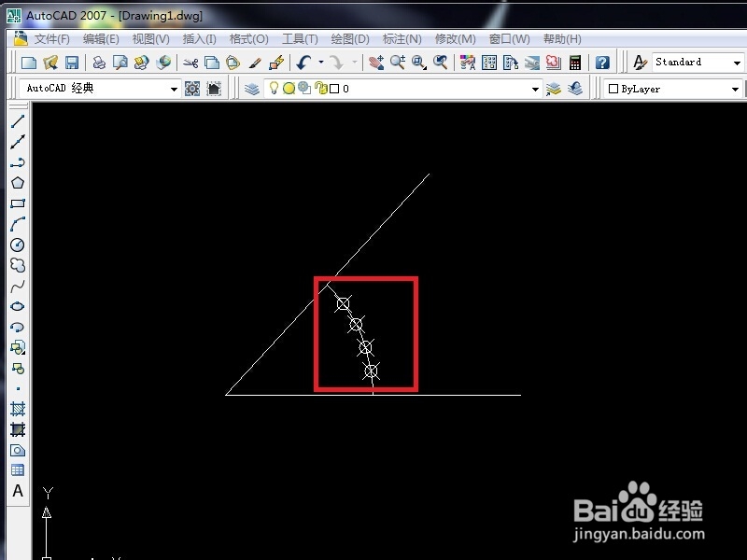Viewport: 747px width, 560px height.
Task: Click the Help question mark icon
Action: point(602,63)
